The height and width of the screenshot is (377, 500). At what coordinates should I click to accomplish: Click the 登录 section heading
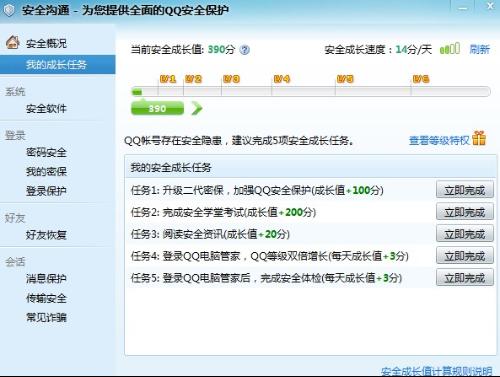tap(15, 135)
